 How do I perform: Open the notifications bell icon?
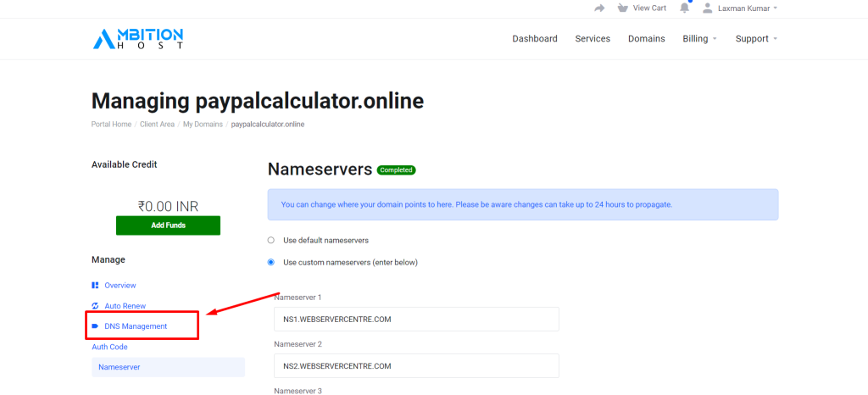[685, 8]
